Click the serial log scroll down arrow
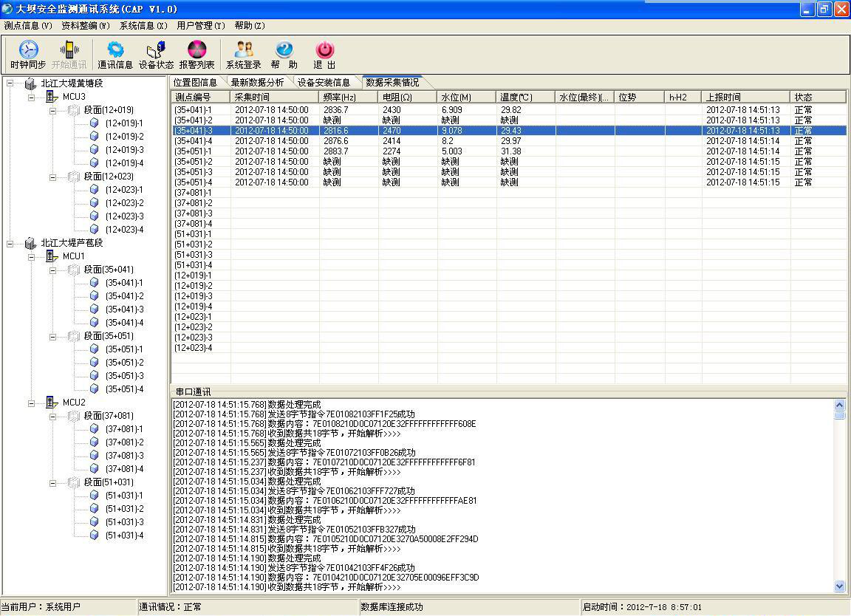Viewport: 851px width, 616px height. pos(840,586)
